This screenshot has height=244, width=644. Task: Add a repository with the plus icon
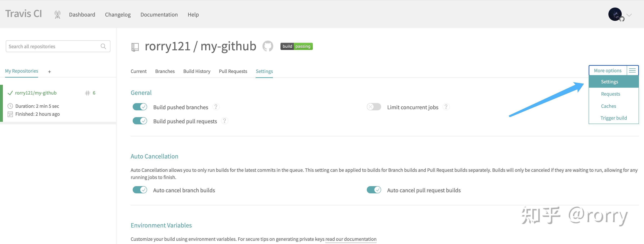(x=49, y=72)
